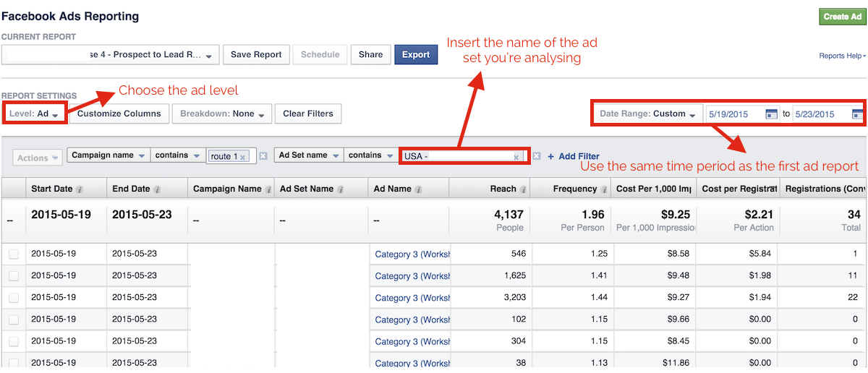Click the green Create Ad button
868x373 pixels.
[x=843, y=17]
